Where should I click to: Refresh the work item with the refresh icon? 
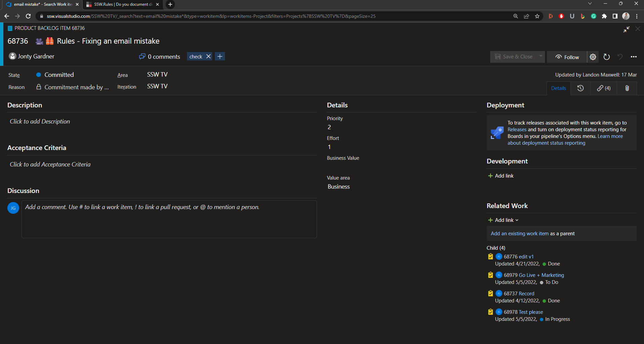click(606, 57)
